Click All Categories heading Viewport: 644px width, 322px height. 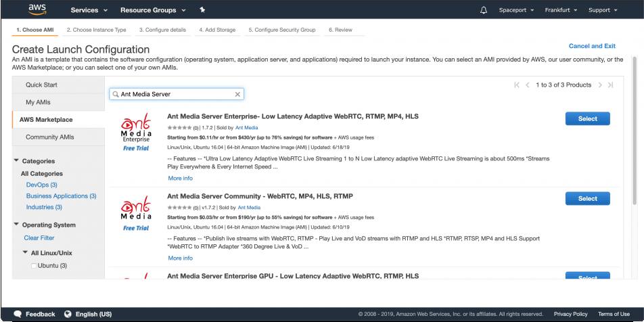pos(42,173)
